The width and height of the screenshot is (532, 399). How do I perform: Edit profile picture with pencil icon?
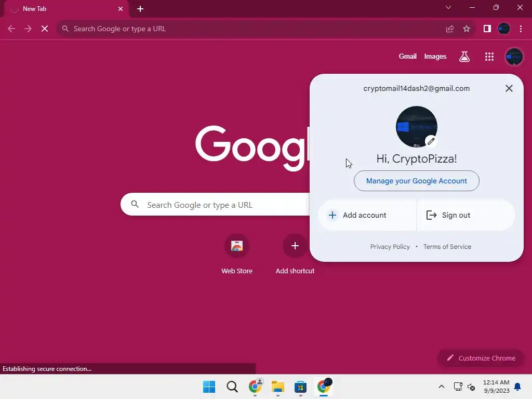click(431, 141)
